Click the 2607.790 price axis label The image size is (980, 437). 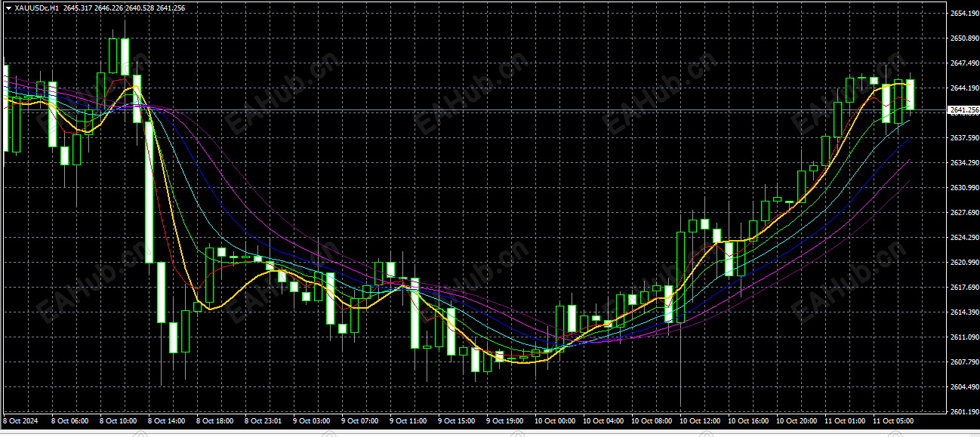[x=963, y=362]
